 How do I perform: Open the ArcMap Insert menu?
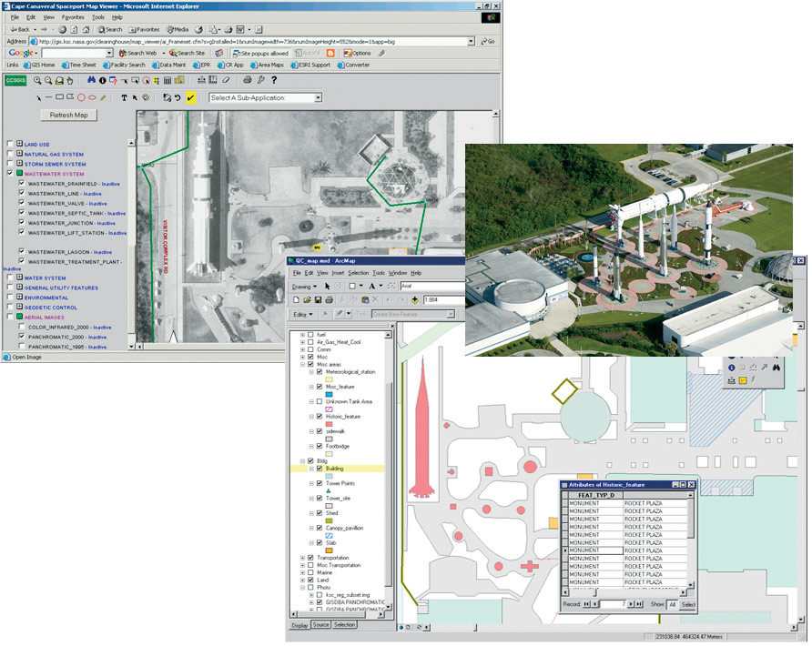[x=338, y=273]
